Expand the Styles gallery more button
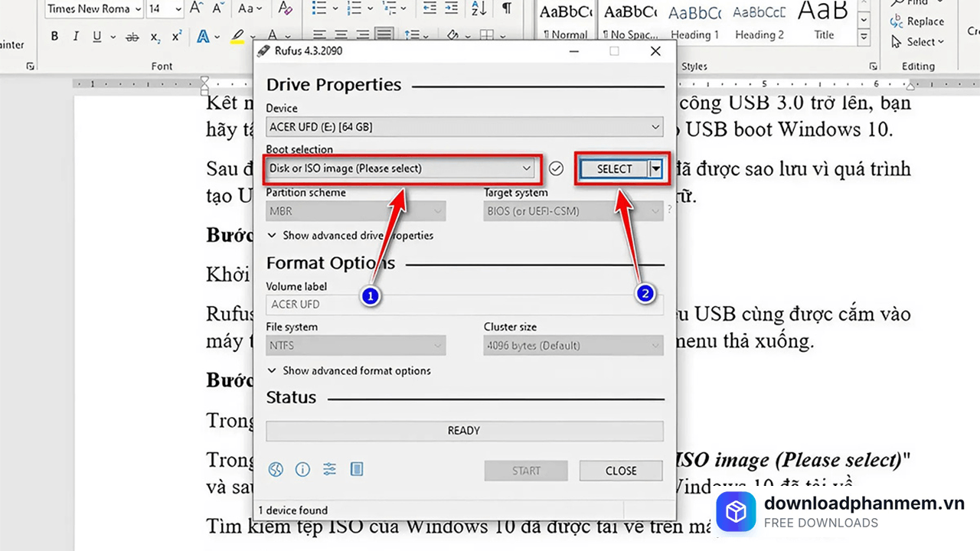Image resolution: width=980 pixels, height=551 pixels. 864,37
